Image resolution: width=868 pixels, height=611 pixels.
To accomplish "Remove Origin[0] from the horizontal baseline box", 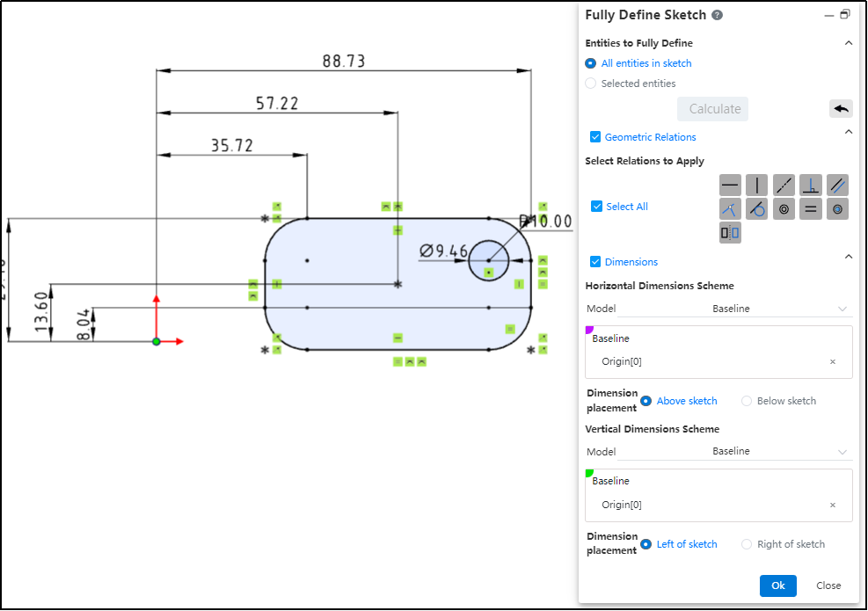I will (833, 361).
